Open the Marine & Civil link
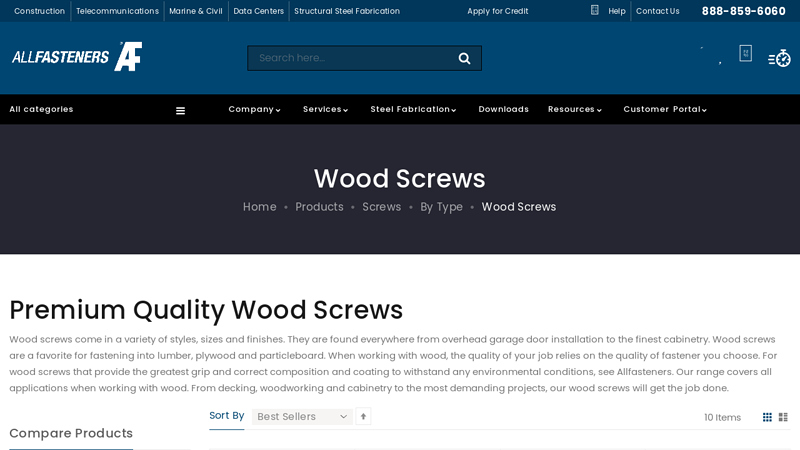This screenshot has height=450, width=800. 196,11
